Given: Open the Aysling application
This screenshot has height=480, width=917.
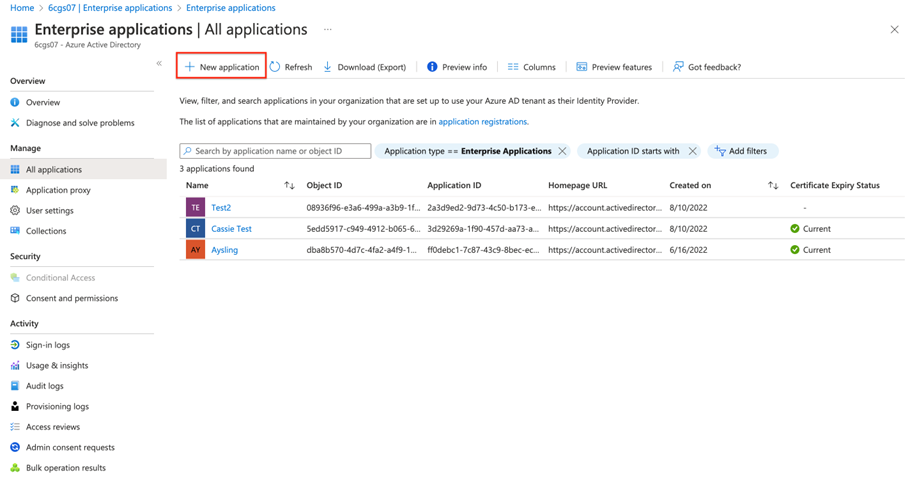Looking at the screenshot, I should (x=224, y=250).
